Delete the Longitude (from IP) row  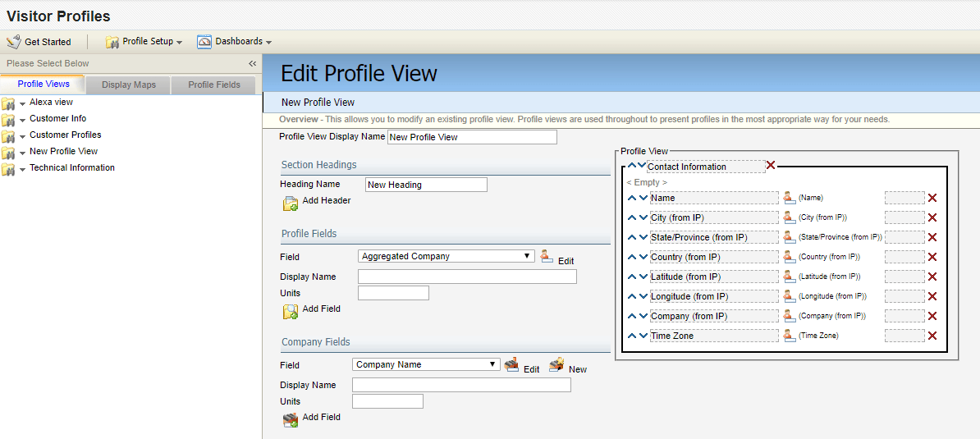point(932,296)
